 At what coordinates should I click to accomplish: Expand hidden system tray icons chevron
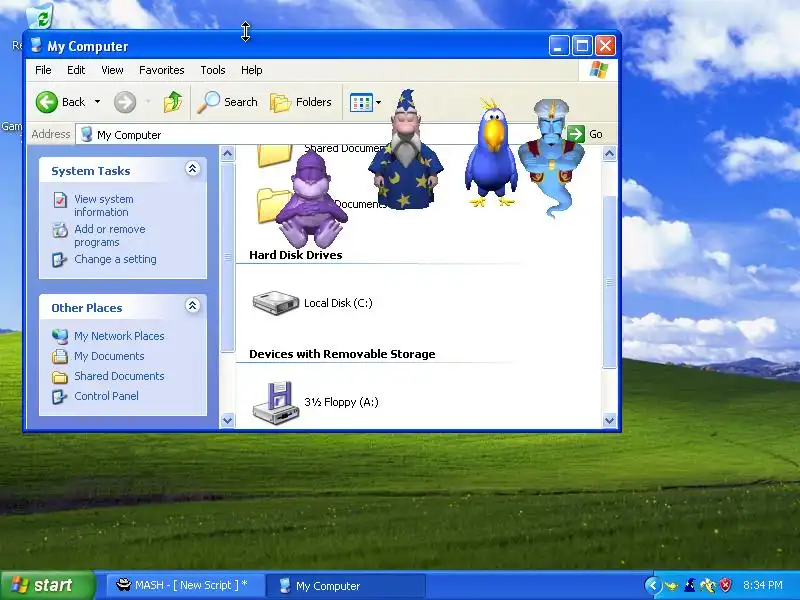pyautogui.click(x=653, y=585)
